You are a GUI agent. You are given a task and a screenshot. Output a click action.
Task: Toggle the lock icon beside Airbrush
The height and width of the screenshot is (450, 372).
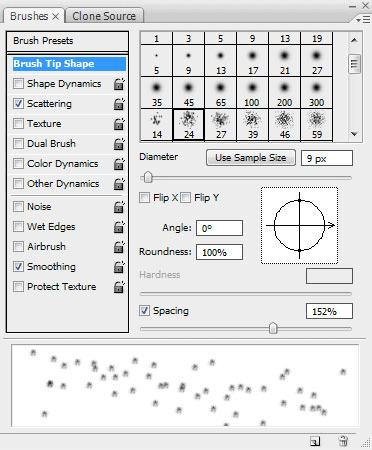coord(119,247)
